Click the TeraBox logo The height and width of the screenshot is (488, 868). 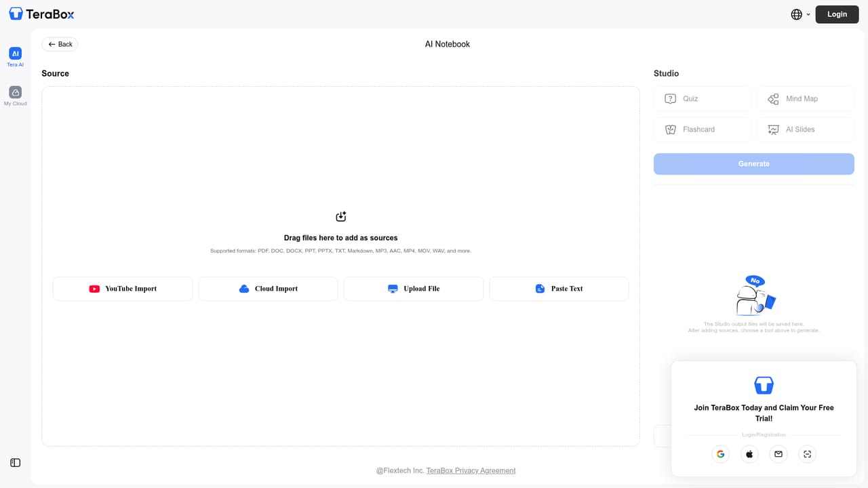(x=41, y=14)
